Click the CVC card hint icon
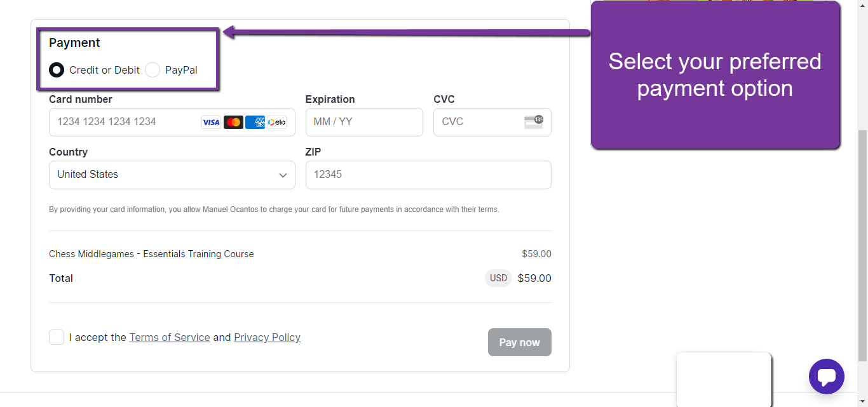The width and height of the screenshot is (868, 407). tap(533, 122)
